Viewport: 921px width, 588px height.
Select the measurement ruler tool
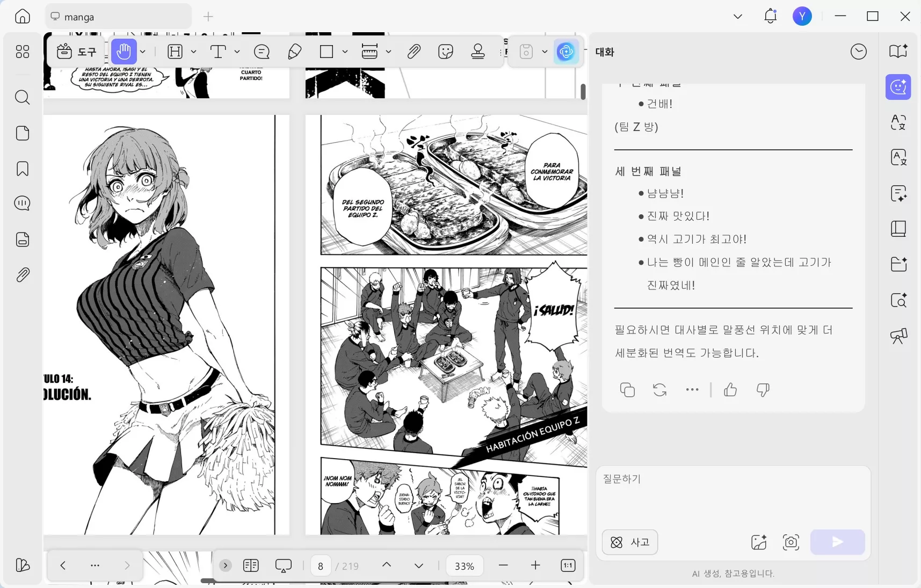pyautogui.click(x=369, y=52)
